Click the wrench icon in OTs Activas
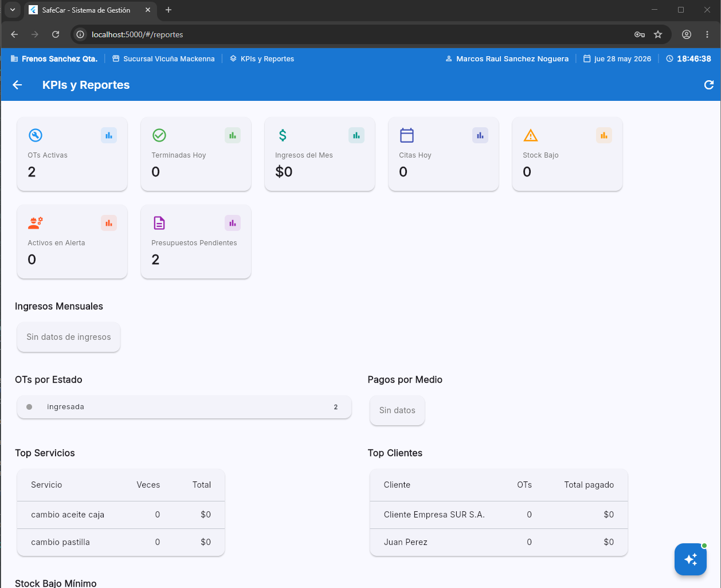This screenshot has width=721, height=588. pyautogui.click(x=36, y=135)
